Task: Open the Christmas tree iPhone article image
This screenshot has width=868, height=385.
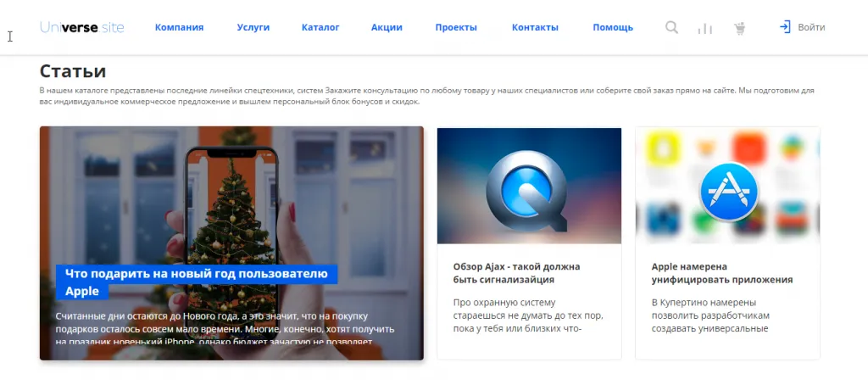Action: 231,243
